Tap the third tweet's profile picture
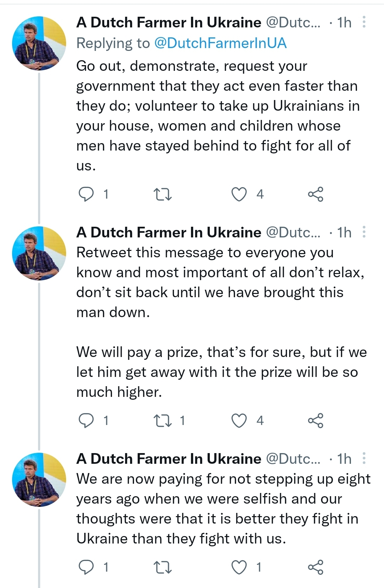Viewport: 384px width, 588px height. [39, 479]
